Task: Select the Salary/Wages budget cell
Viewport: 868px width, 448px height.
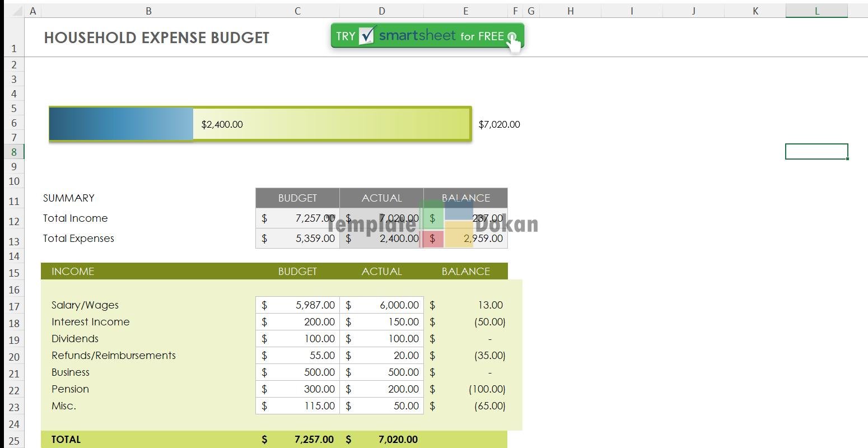Action: (297, 305)
